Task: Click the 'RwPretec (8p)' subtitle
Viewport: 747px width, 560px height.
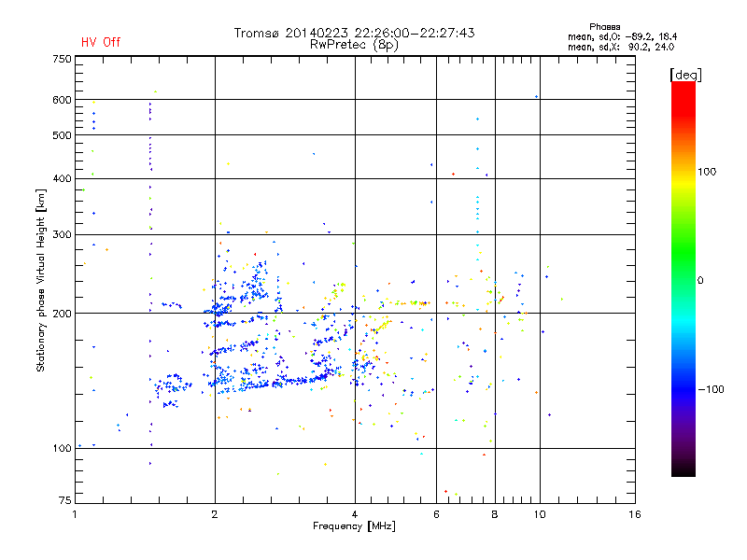Action: 354,45
